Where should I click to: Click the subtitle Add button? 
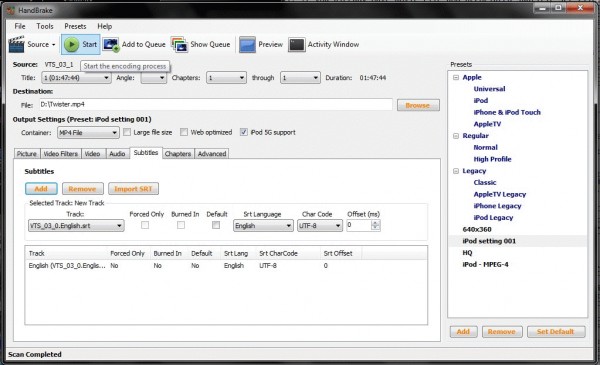(x=41, y=189)
